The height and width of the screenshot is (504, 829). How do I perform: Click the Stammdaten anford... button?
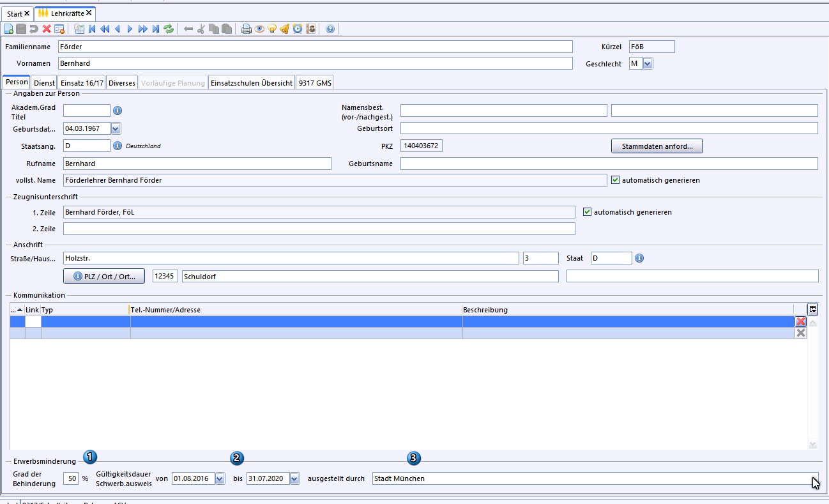coord(657,146)
